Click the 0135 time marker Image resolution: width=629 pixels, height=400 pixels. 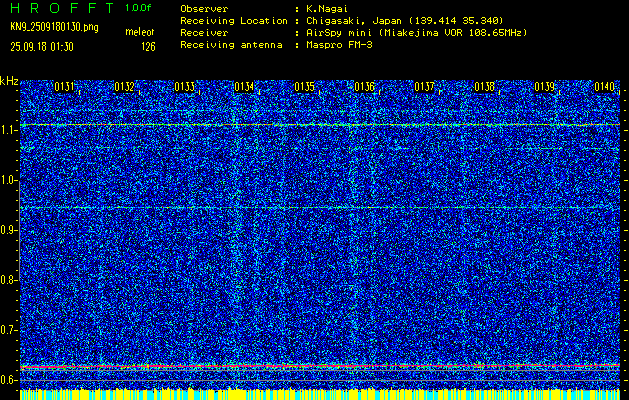pos(304,87)
